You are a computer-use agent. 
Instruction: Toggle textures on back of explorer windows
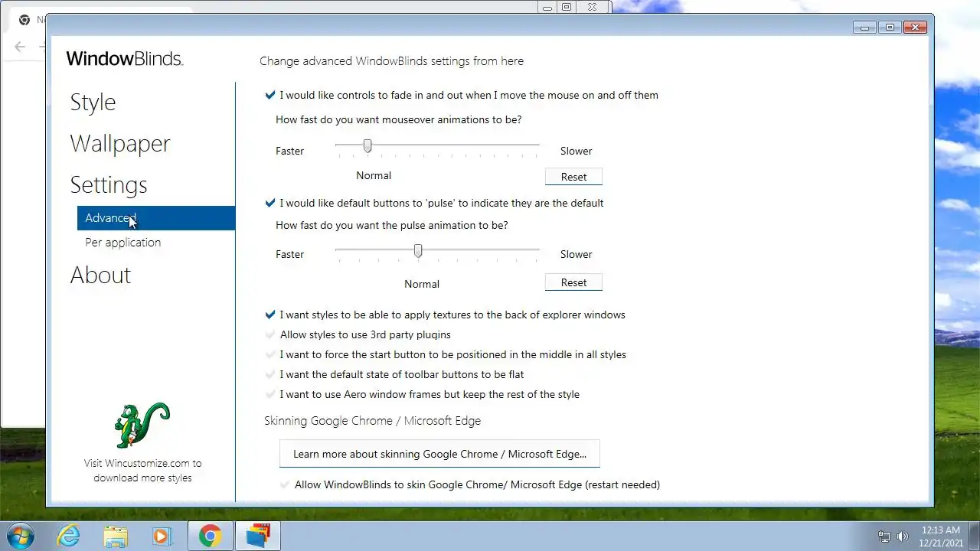point(269,315)
